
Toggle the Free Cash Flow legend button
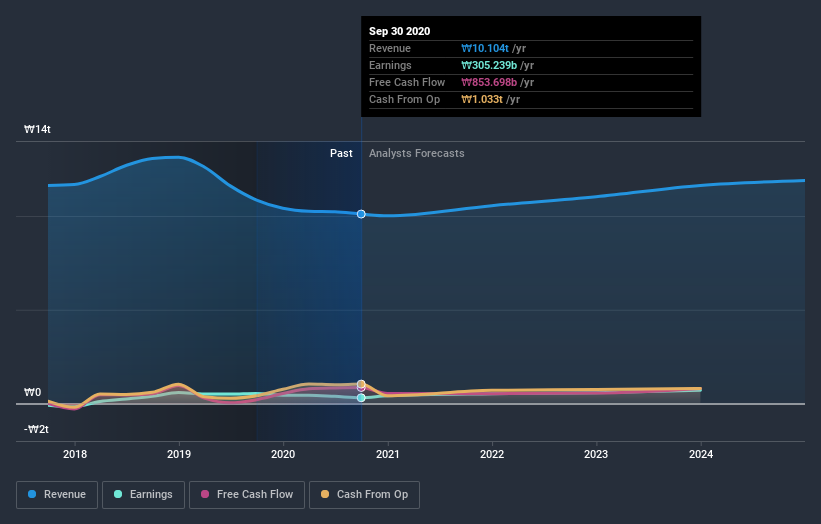coord(247,495)
